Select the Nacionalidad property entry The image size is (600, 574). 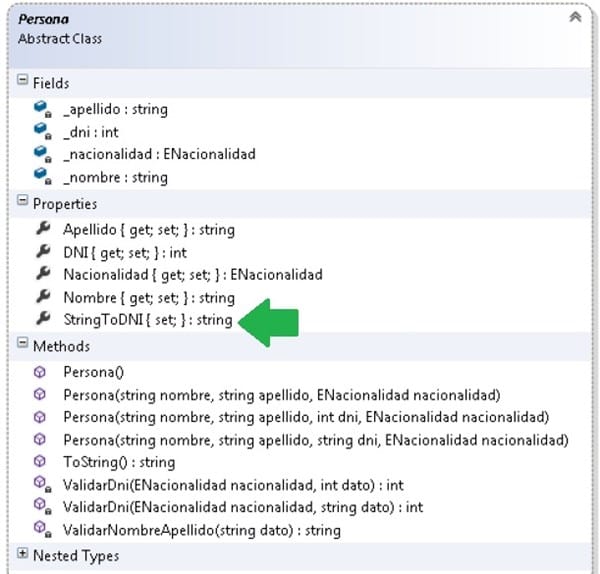[x=193, y=274]
